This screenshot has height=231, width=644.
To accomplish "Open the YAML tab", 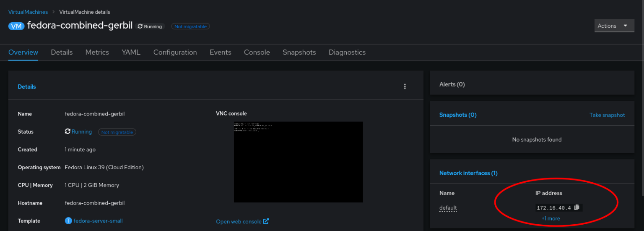I will 131,52.
